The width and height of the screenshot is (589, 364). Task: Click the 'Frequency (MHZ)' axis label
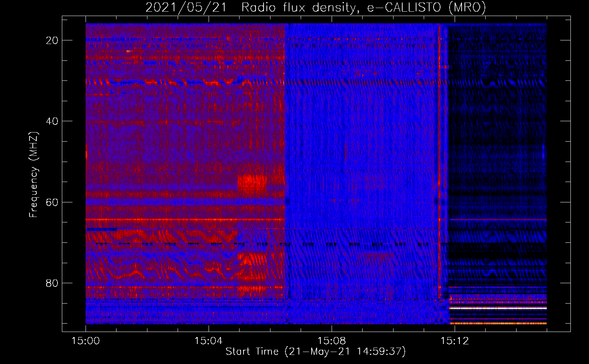[x=33, y=175]
